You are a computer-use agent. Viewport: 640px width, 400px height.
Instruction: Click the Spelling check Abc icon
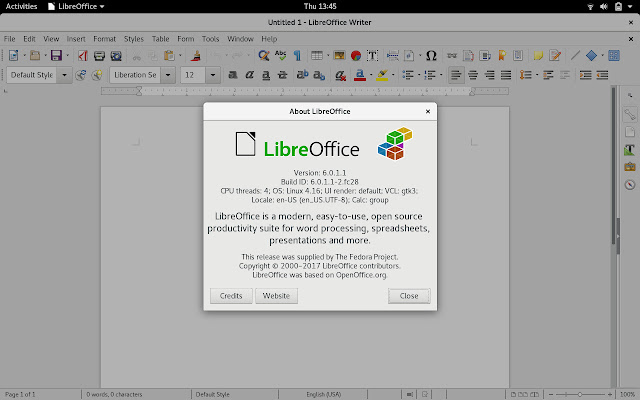pyautogui.click(x=280, y=55)
